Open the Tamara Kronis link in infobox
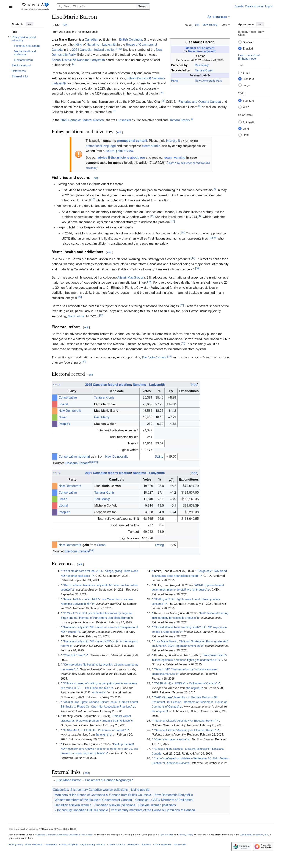Image resolution: width=282 pixels, height=868 pixels. 204,71
